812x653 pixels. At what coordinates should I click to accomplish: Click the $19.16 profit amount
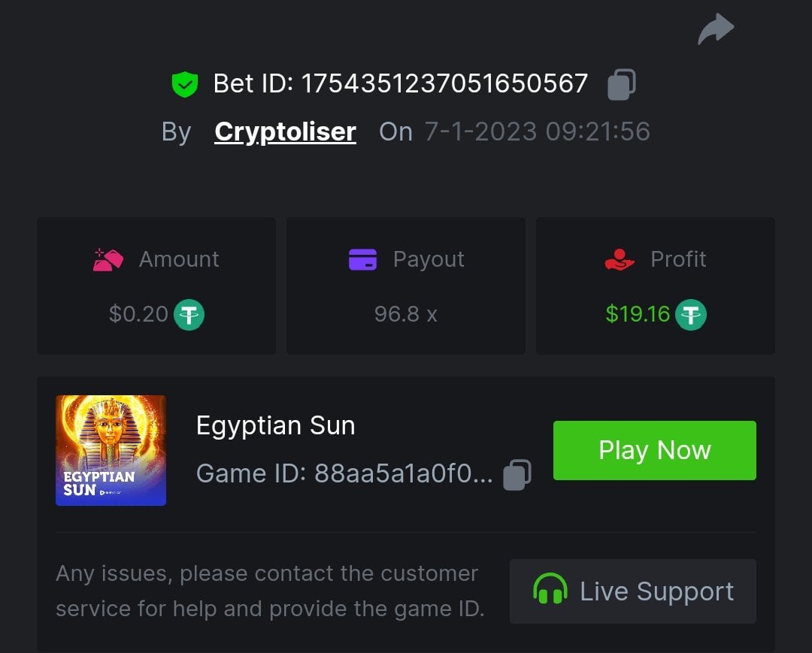tap(638, 314)
